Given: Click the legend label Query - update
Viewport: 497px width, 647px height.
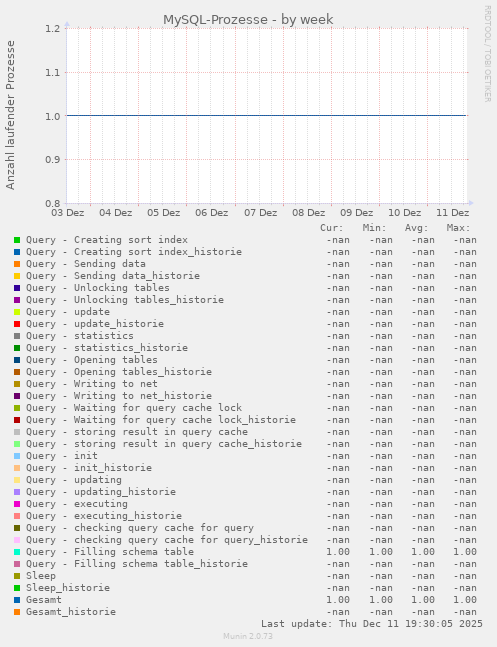Looking at the screenshot, I should 68,312.
